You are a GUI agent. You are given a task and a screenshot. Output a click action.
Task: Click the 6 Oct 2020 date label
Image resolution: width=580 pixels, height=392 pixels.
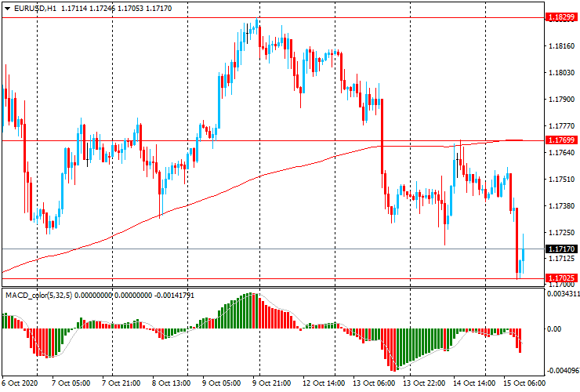pos(20,383)
